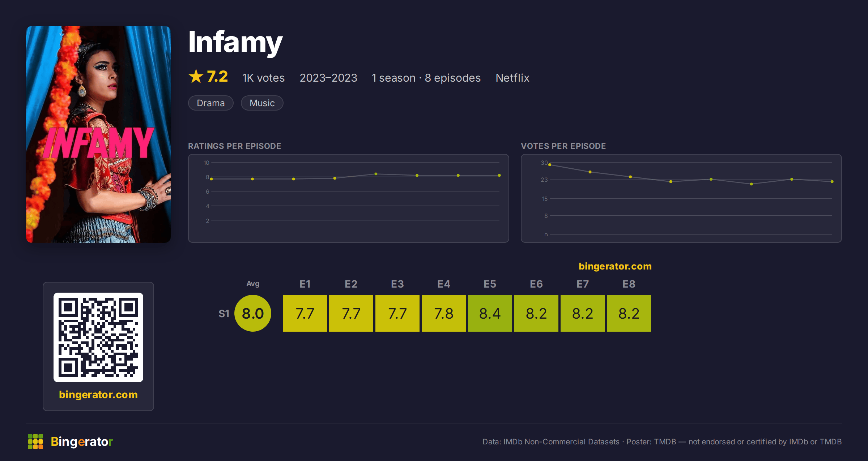Screen dimensions: 868x461
Task: Open bingerator.com link under QR code
Action: pos(98,395)
